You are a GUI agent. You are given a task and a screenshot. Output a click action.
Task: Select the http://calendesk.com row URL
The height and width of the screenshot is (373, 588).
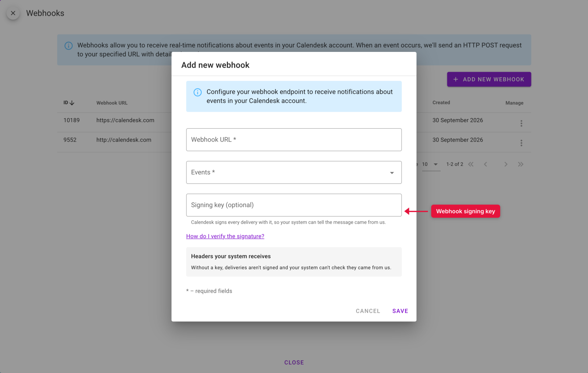124,140
